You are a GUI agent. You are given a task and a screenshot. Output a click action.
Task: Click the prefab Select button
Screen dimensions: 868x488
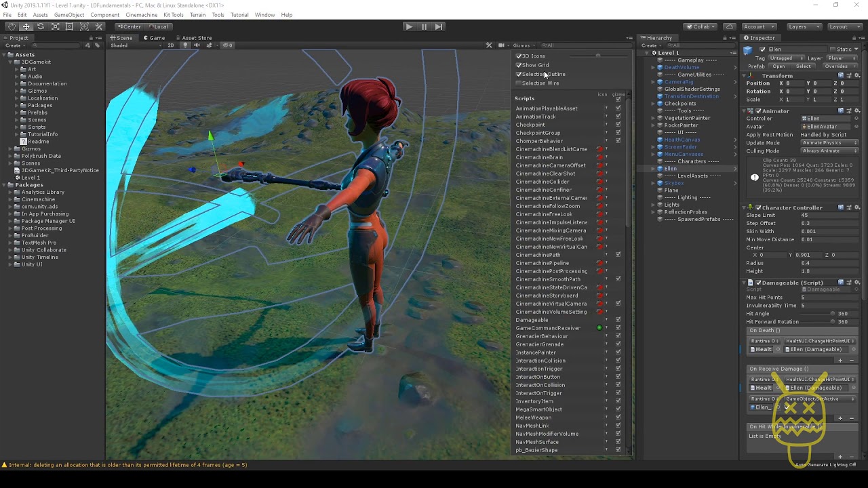pos(804,66)
